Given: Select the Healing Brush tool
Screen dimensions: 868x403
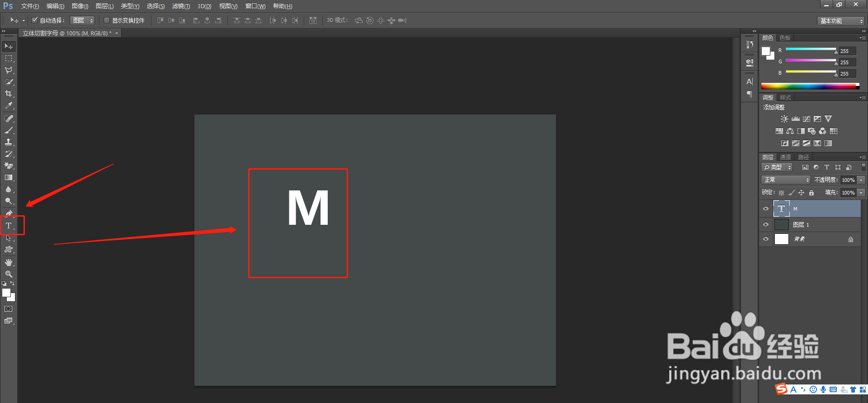Looking at the screenshot, I should coord(9,119).
